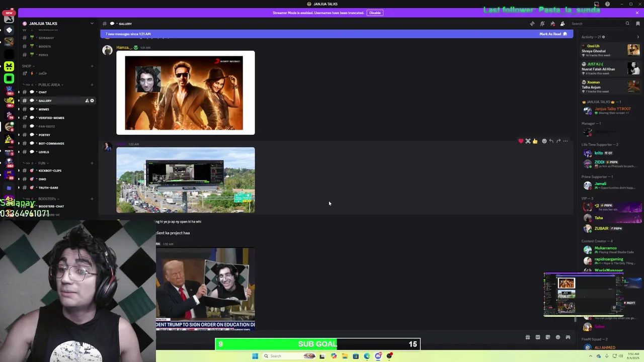Click Mark As Read

(553, 34)
